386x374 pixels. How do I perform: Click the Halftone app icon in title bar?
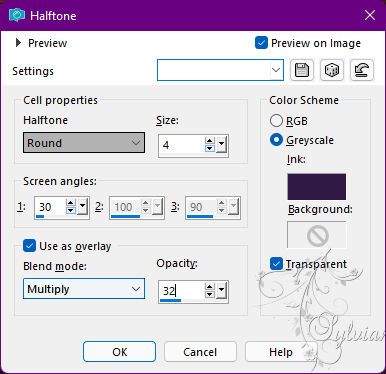coord(17,15)
